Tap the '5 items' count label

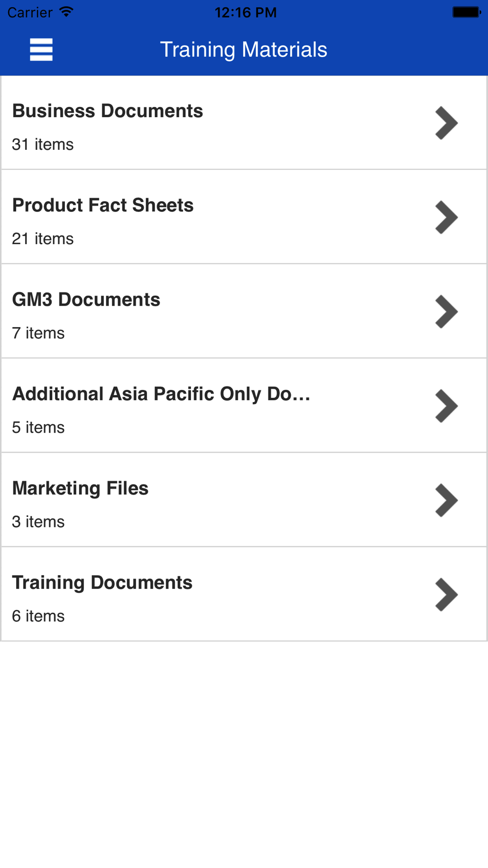(38, 427)
